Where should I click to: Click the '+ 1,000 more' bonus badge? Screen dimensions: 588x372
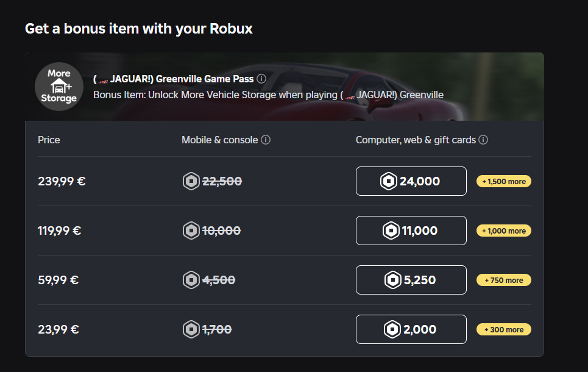pos(504,231)
